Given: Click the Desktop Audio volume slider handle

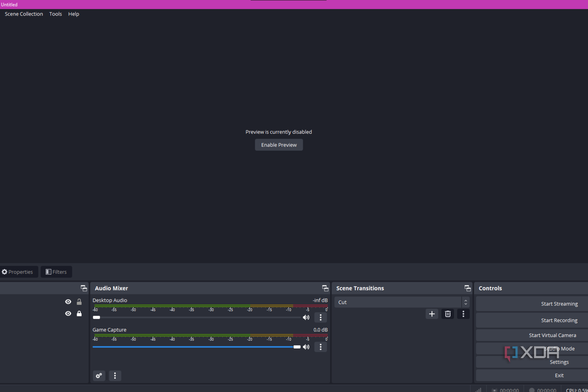Looking at the screenshot, I should pyautogui.click(x=96, y=318).
